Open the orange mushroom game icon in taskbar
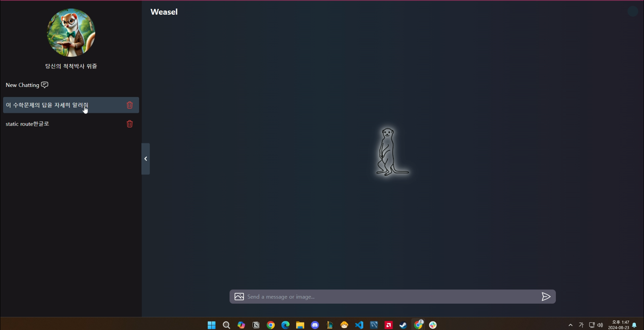This screenshot has height=330, width=644. point(344,325)
